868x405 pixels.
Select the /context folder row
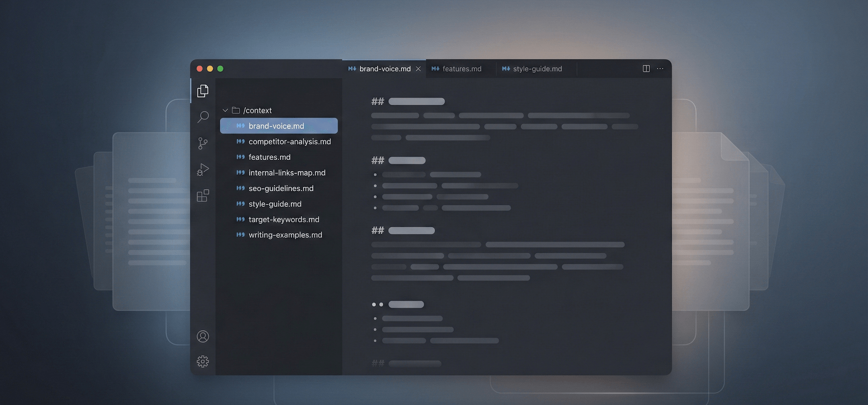pos(257,111)
